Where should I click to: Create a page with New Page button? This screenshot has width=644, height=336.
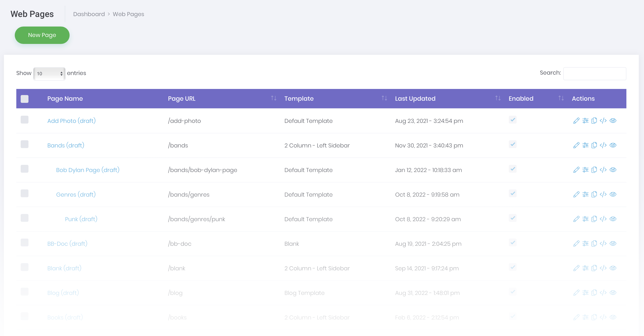42,35
